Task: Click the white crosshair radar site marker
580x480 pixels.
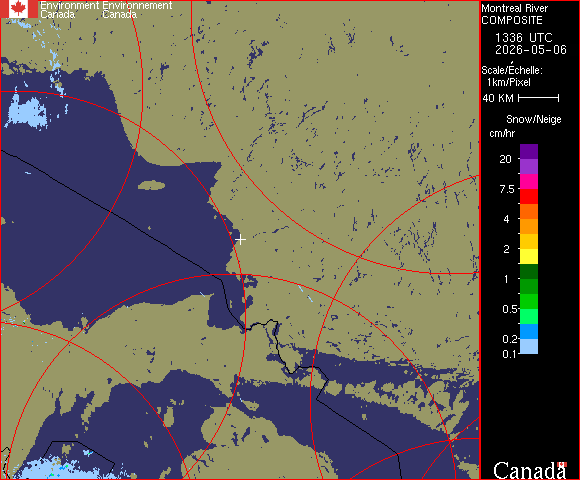Action: (x=240, y=240)
